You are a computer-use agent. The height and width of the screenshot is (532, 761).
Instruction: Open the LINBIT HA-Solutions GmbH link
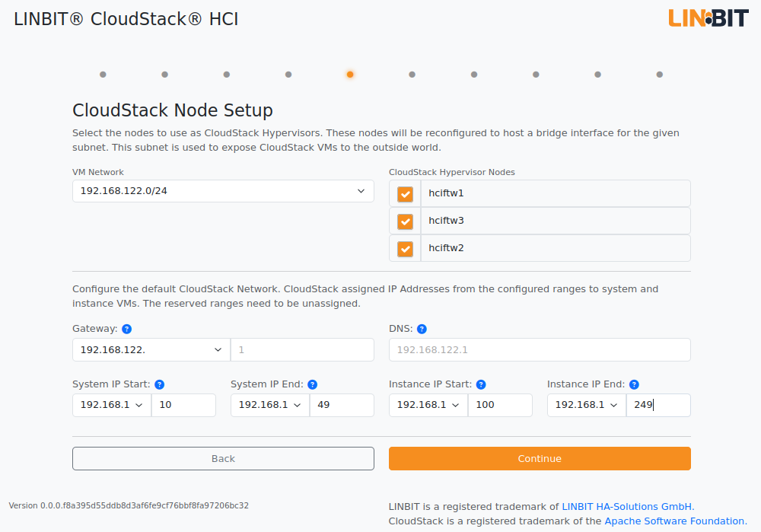tap(628, 507)
